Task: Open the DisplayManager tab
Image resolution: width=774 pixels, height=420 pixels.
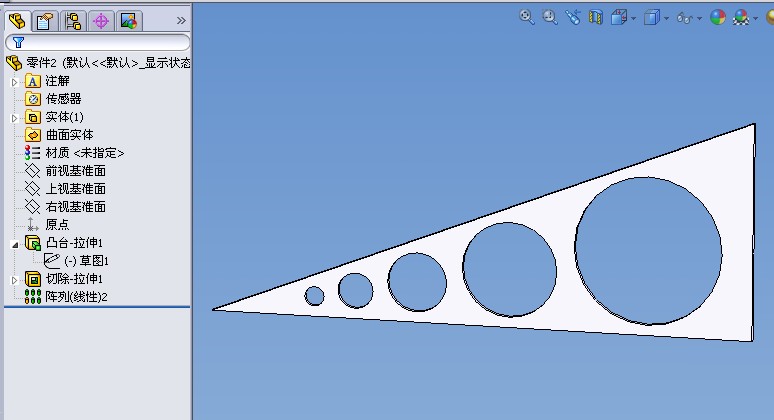Action: pos(128,21)
